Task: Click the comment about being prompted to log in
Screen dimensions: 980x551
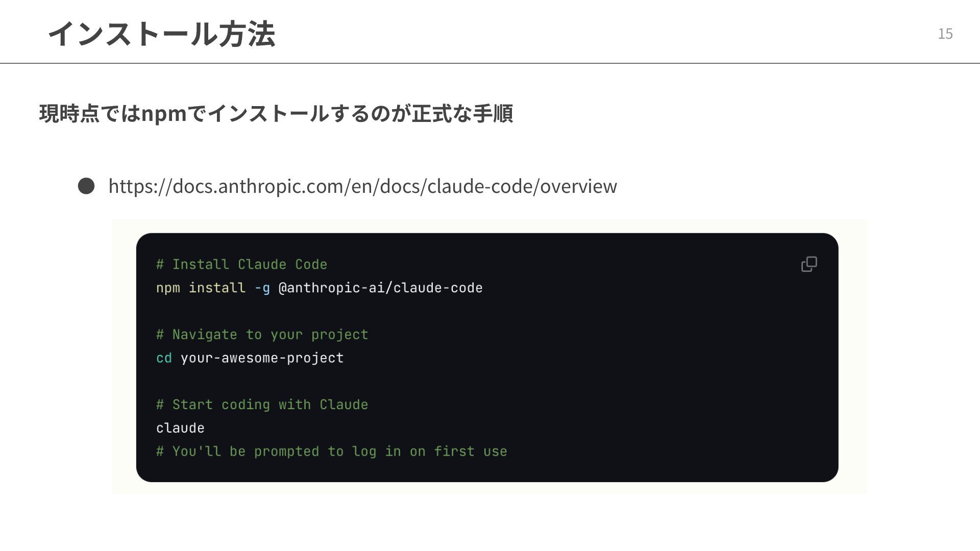Action: click(x=331, y=452)
